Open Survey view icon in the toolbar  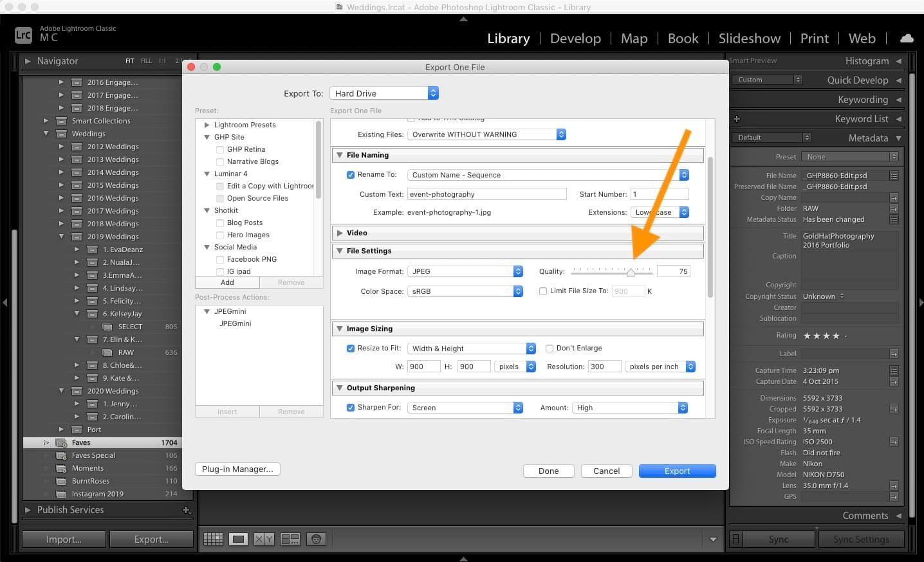point(290,539)
